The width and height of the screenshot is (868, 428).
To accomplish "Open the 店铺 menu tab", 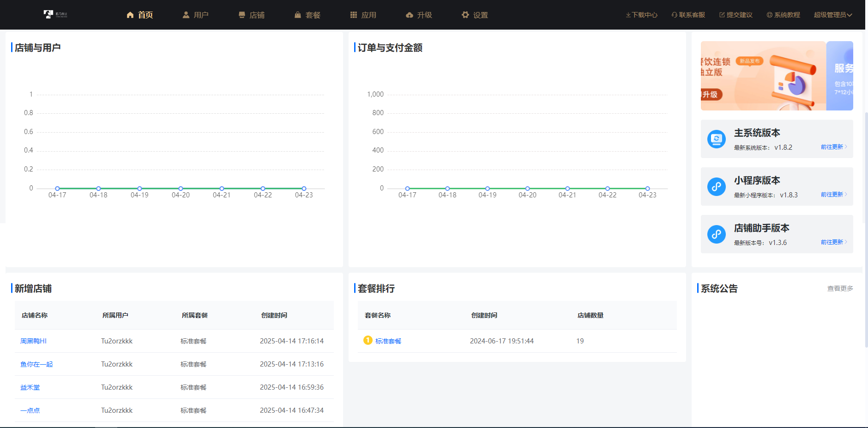I will tap(252, 15).
